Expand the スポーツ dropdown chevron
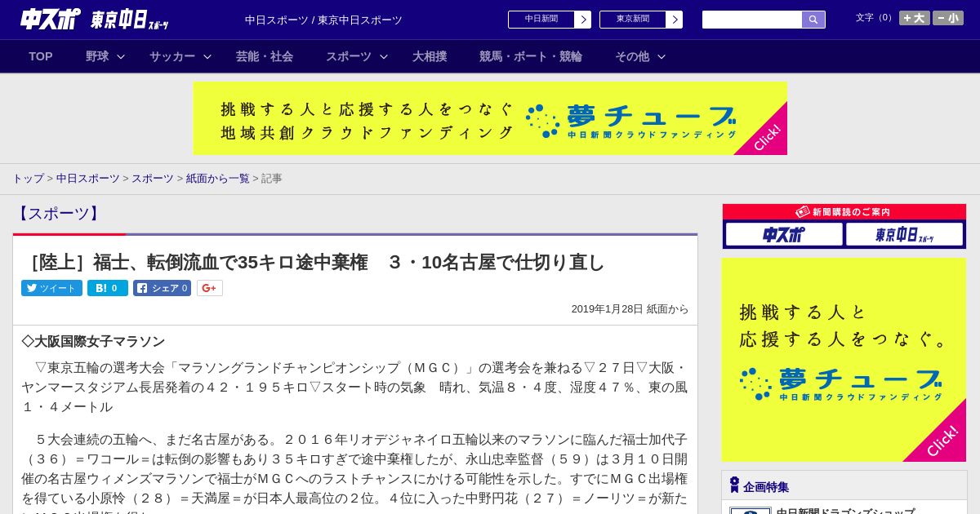980x514 pixels. (384, 56)
